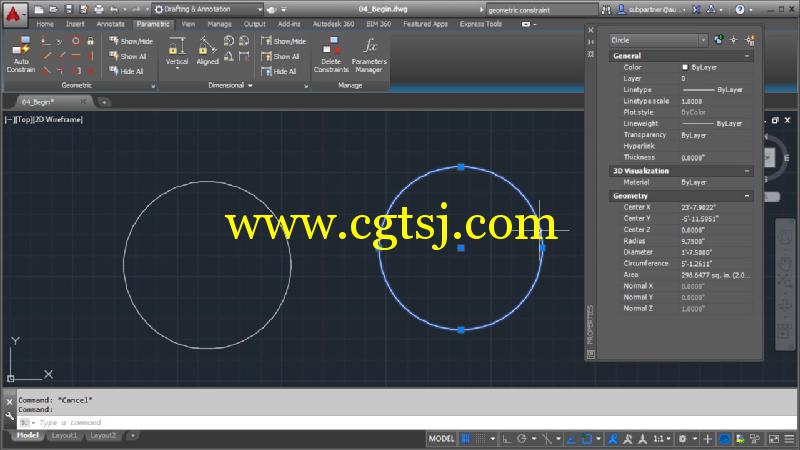
Task: Open the Workspace Switching gear in status bar
Action: pos(682,439)
